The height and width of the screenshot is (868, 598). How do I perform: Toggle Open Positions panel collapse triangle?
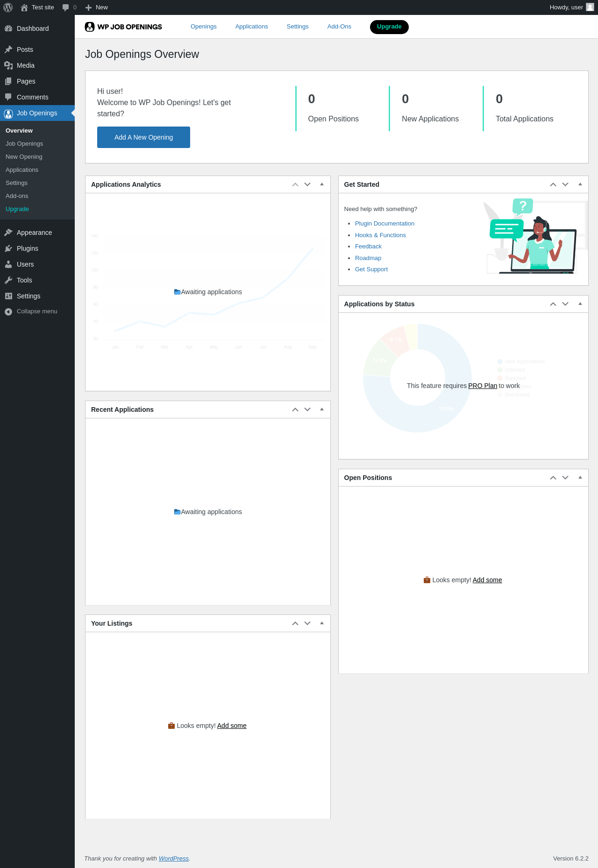[x=580, y=478]
